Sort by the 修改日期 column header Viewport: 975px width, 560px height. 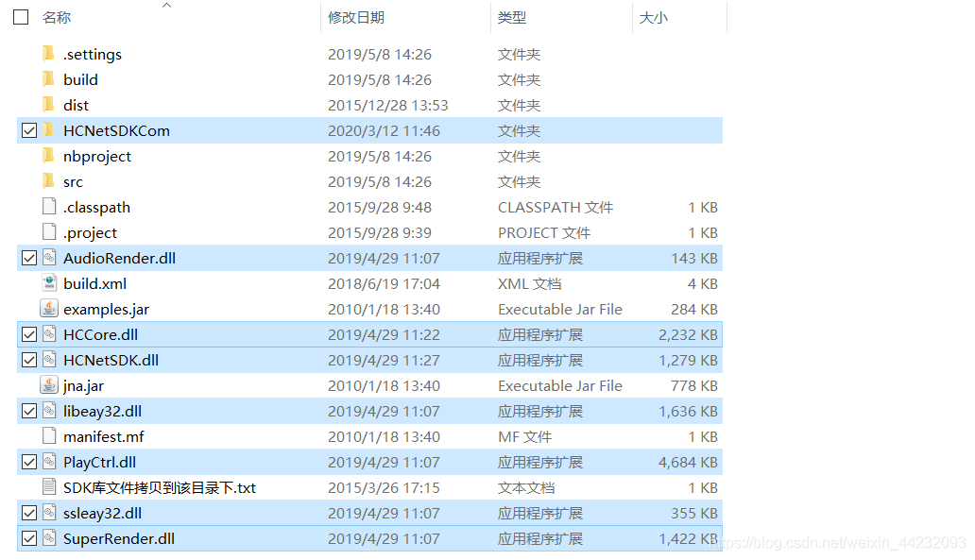[356, 17]
